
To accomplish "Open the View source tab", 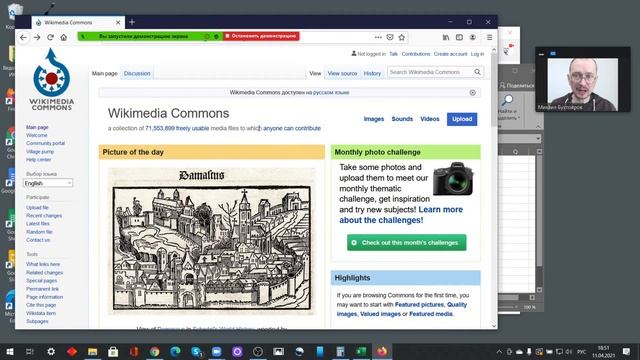I will pyautogui.click(x=342, y=73).
